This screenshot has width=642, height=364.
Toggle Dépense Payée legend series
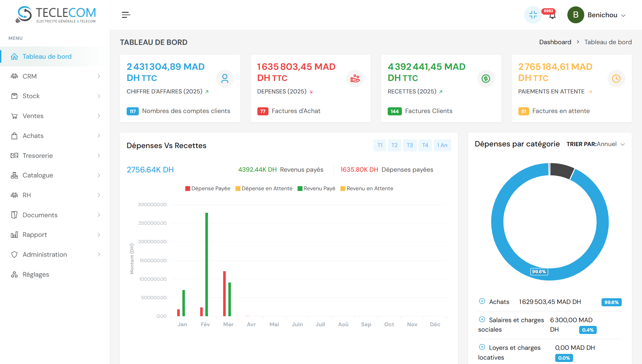pos(208,189)
